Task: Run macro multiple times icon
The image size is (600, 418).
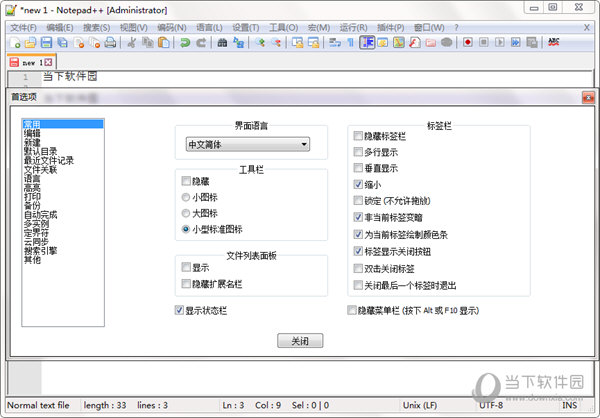Action: click(516, 42)
